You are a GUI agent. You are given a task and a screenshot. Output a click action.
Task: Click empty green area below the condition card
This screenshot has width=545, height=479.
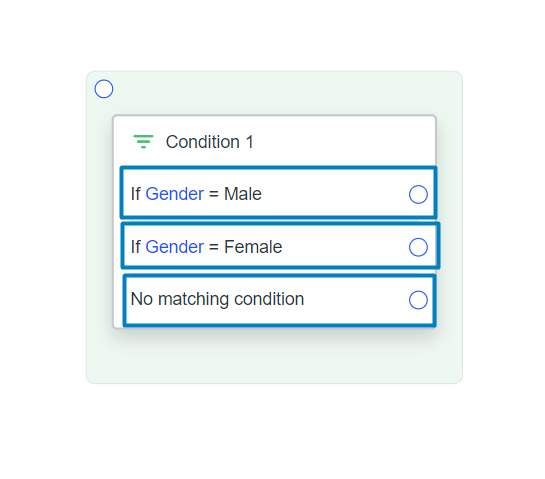(274, 356)
